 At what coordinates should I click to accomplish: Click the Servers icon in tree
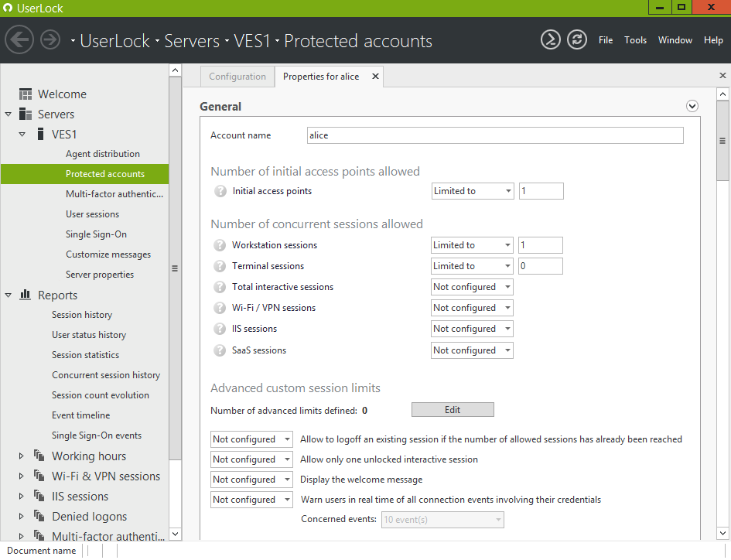[26, 114]
